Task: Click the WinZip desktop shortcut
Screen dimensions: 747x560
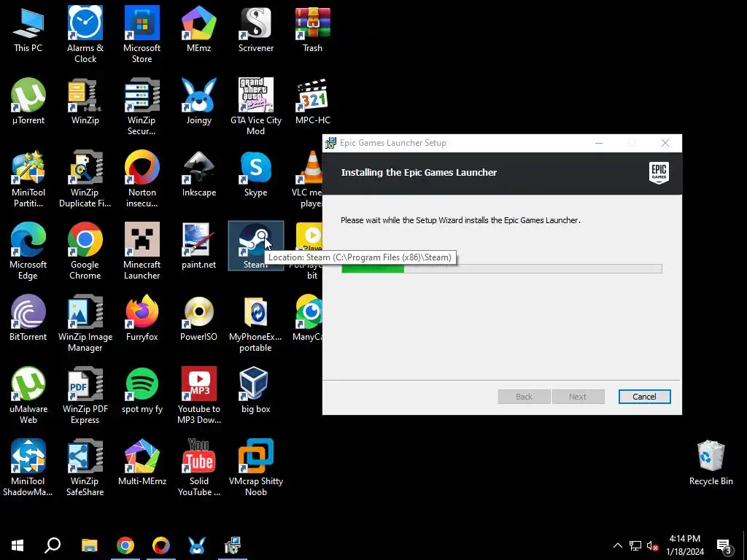Action: pyautogui.click(x=85, y=101)
